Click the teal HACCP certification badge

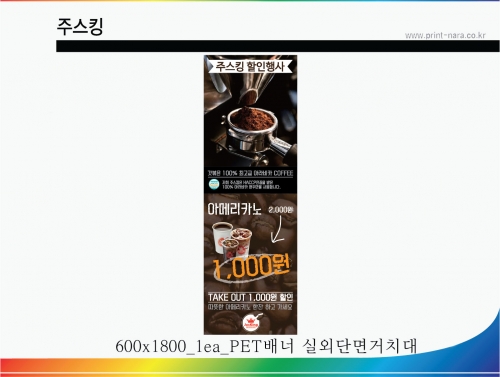tap(214, 184)
